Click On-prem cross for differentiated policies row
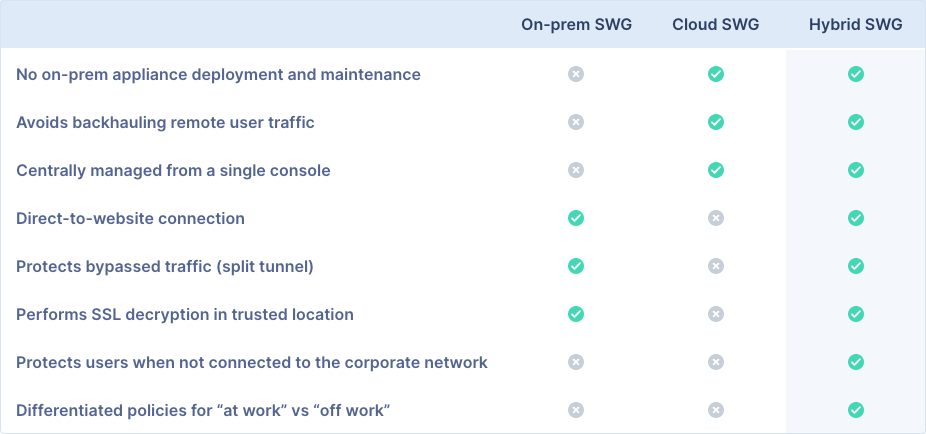Screen dimensions: 926x434 tap(576, 410)
